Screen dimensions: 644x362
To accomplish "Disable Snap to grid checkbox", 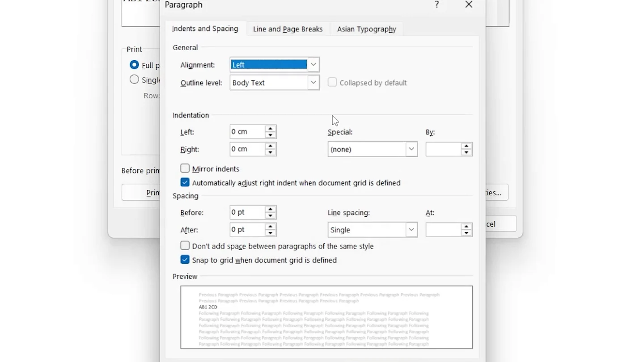I will pyautogui.click(x=185, y=260).
